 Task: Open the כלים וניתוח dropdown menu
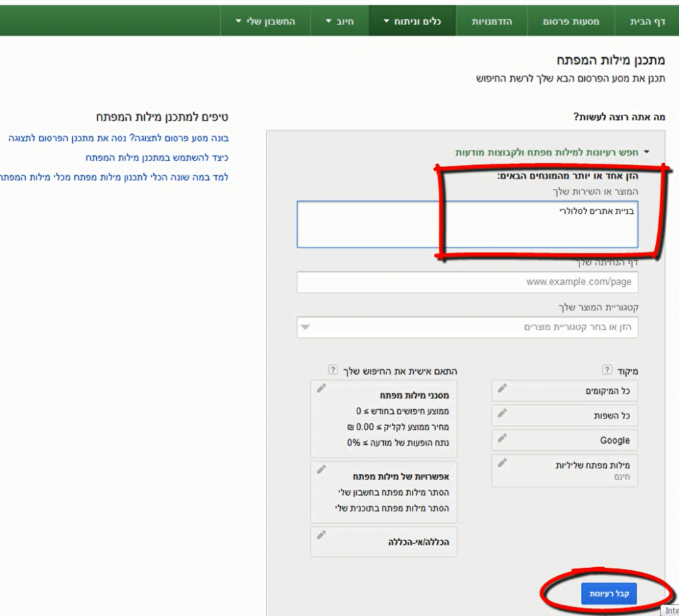coord(412,21)
